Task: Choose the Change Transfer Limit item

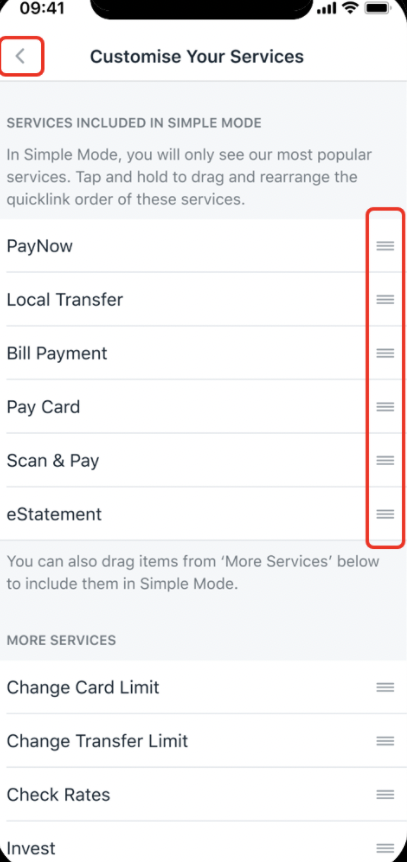Action: click(x=204, y=741)
